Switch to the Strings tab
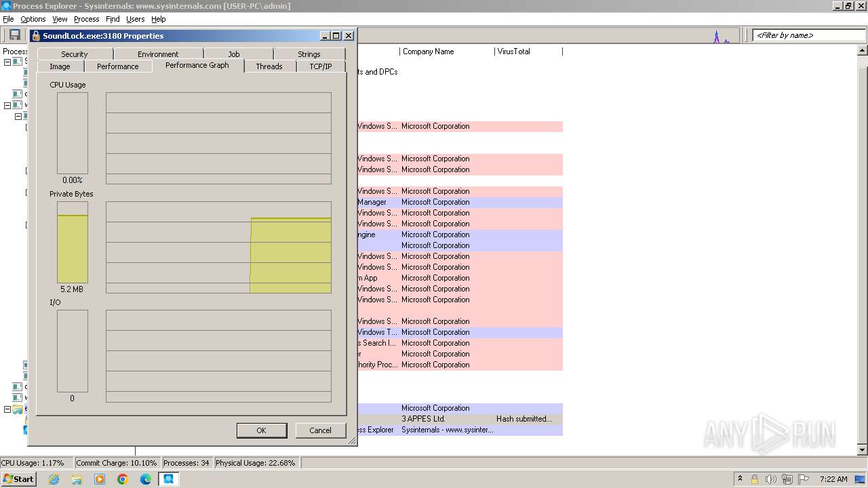The width and height of the screenshot is (868, 488). tap(309, 54)
